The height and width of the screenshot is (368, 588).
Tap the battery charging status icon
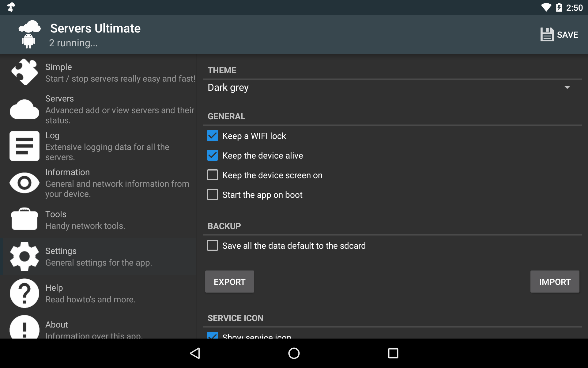coord(559,7)
